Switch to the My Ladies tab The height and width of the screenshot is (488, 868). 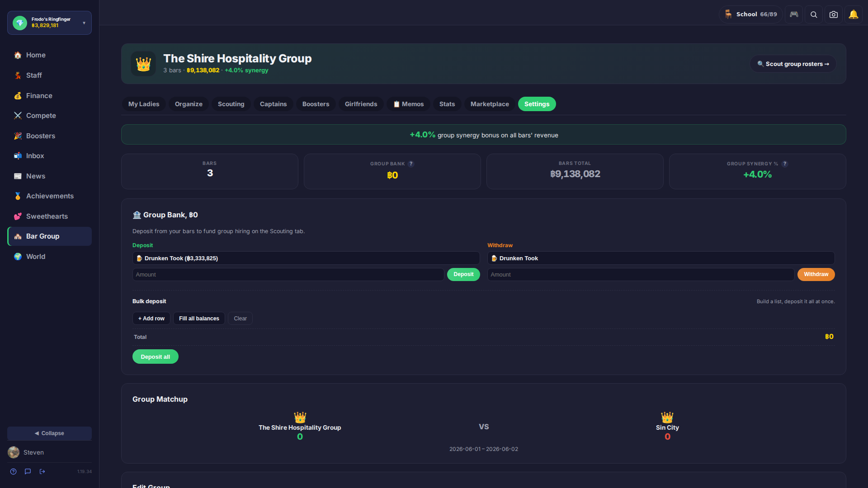pos(144,104)
